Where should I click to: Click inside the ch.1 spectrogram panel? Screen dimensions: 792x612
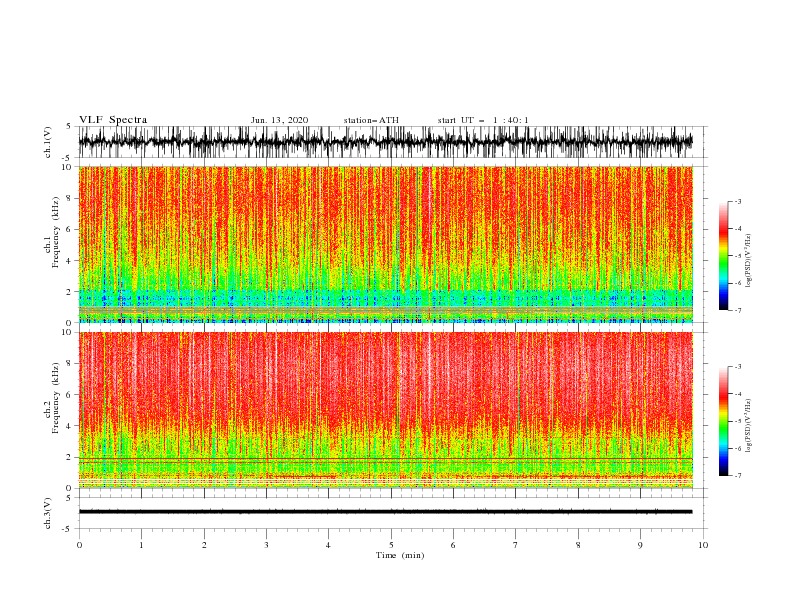pyautogui.click(x=385, y=244)
